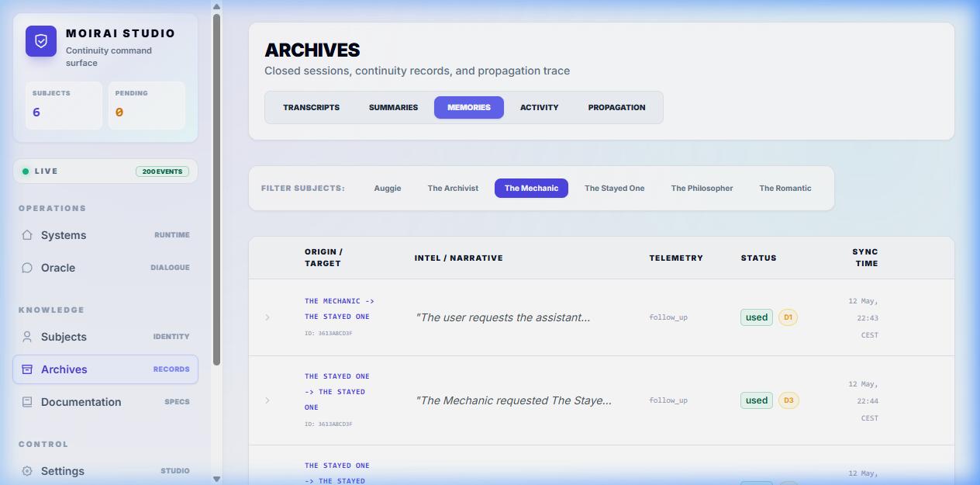Click the "INTEL / NARRATIVE" column header

click(459, 258)
